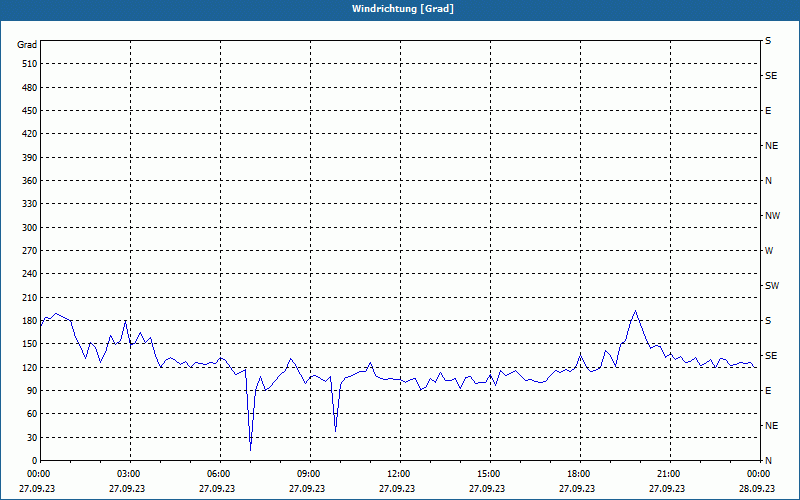Click compass label E on the 450 gridline
Viewport: 800px width, 500px height.
(x=768, y=111)
